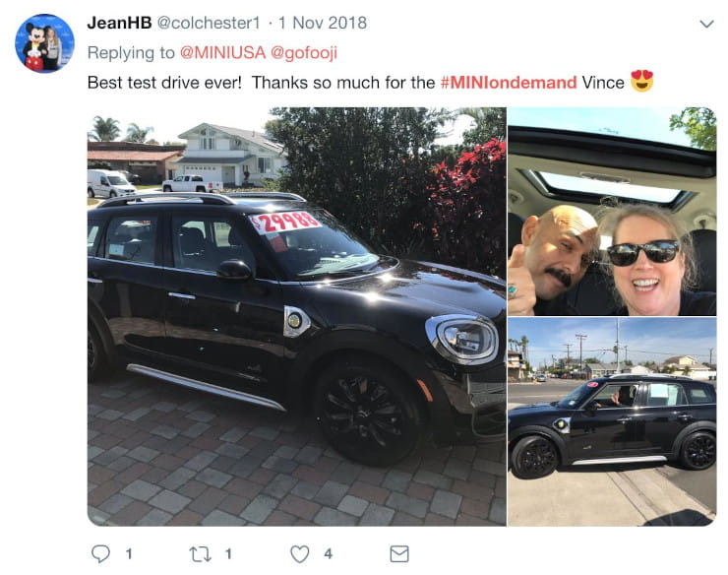View the selfie photo under the sunroof
This screenshot has height=575, width=728.
click(x=612, y=212)
